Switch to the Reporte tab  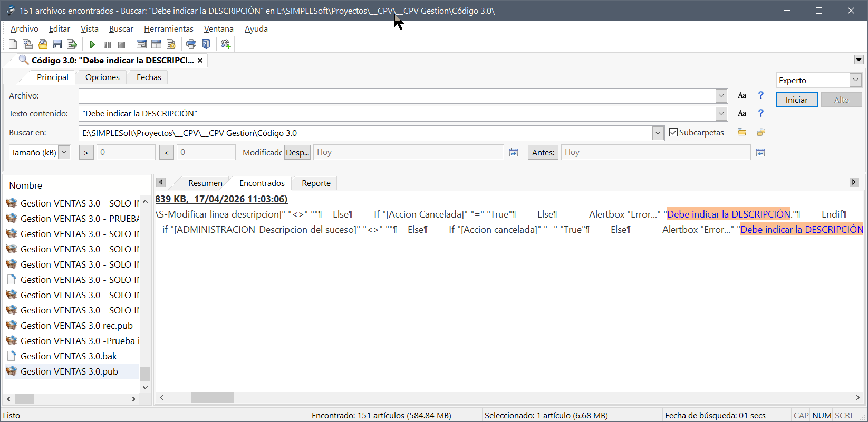[x=316, y=183]
